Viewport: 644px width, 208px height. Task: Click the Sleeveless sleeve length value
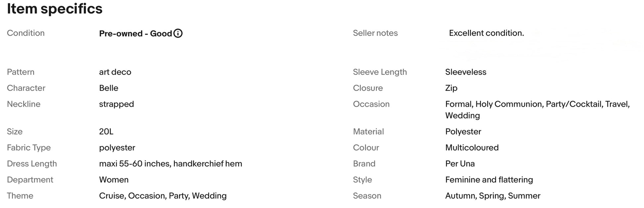pyautogui.click(x=466, y=72)
